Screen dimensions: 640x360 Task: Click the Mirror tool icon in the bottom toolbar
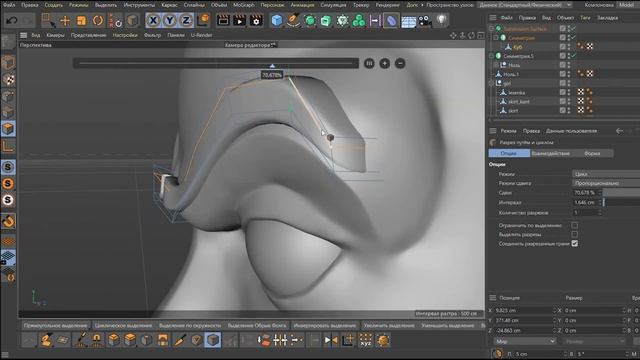click(331, 340)
